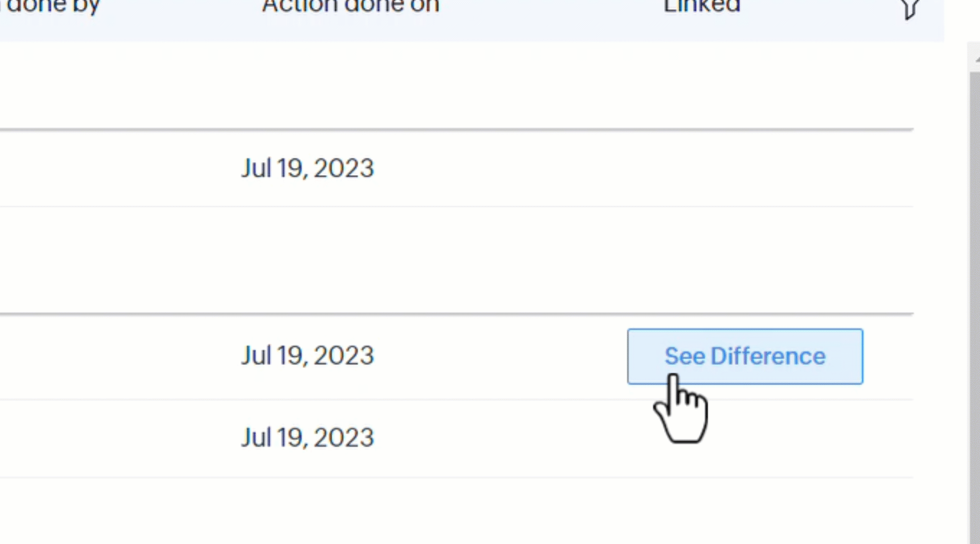Sort by the Action done on column
This screenshot has height=544, width=980.
(x=350, y=6)
